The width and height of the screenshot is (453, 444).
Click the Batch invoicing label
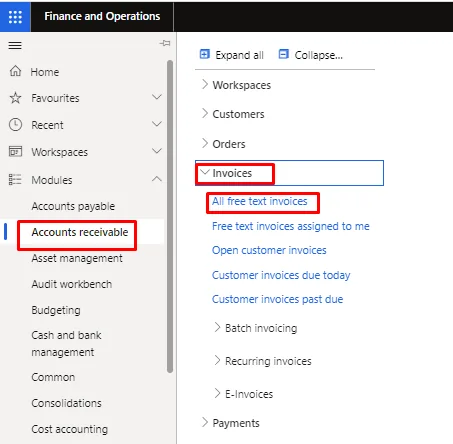pos(261,328)
